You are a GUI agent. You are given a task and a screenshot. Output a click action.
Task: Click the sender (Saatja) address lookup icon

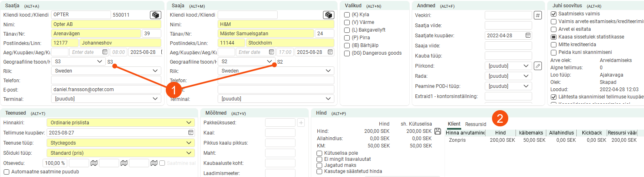click(x=156, y=15)
